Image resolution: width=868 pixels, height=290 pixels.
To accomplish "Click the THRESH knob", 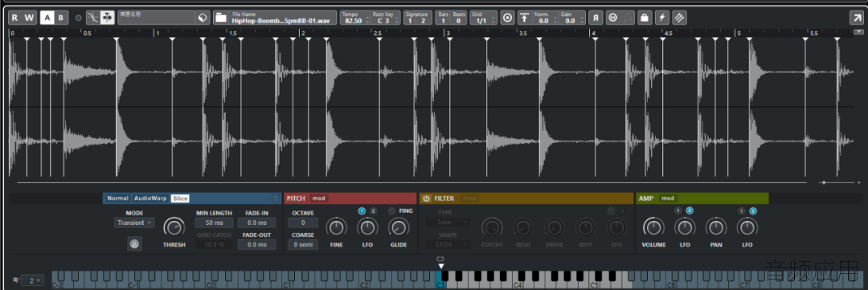I will pos(174,227).
